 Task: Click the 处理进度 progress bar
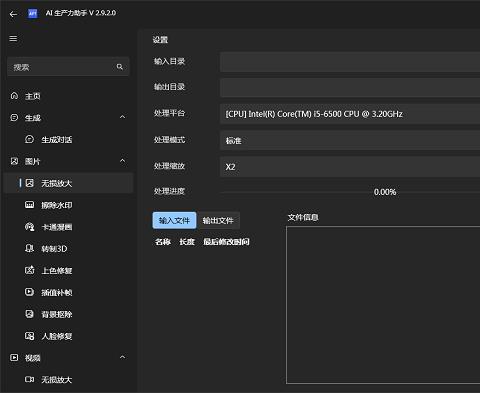click(x=350, y=192)
